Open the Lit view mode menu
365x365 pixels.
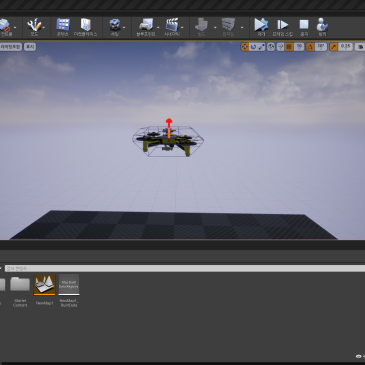(11, 47)
